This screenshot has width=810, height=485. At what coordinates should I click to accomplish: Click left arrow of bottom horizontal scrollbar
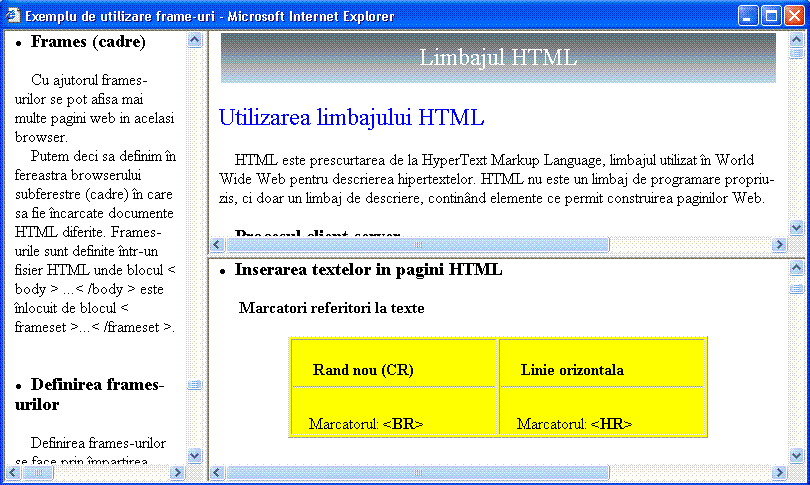pyautogui.click(x=217, y=472)
